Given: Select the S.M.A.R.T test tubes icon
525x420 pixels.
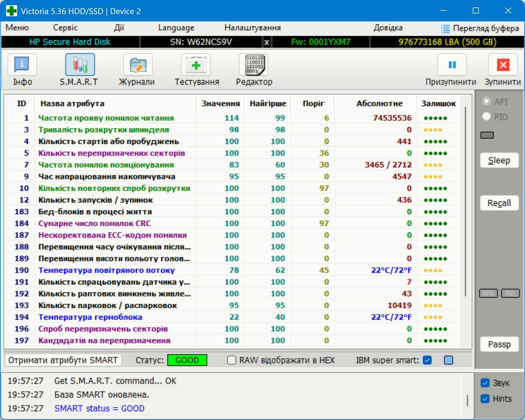Looking at the screenshot, I should (x=80, y=65).
